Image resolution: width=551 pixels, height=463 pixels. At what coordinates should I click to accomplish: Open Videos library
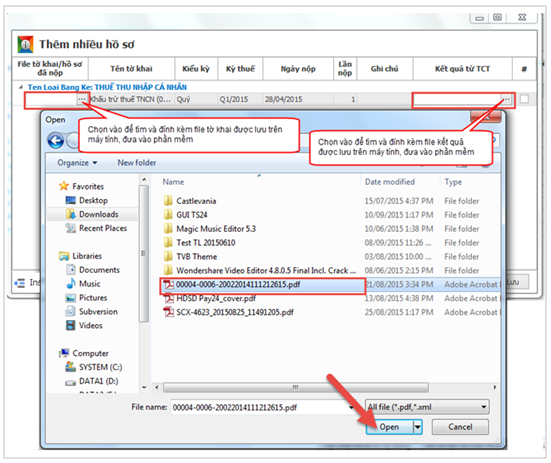(91, 326)
